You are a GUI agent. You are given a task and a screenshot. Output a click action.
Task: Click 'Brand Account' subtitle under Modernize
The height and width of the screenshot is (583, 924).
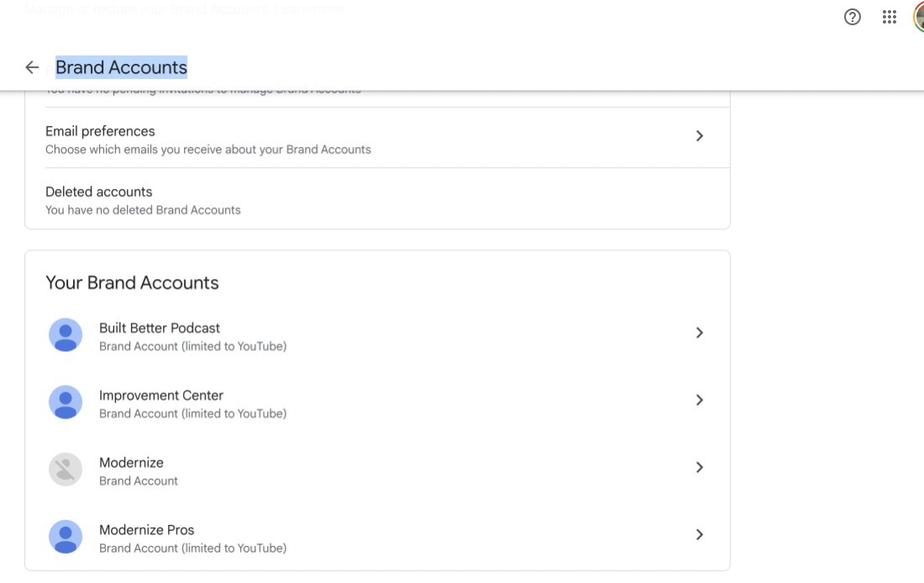(x=138, y=481)
